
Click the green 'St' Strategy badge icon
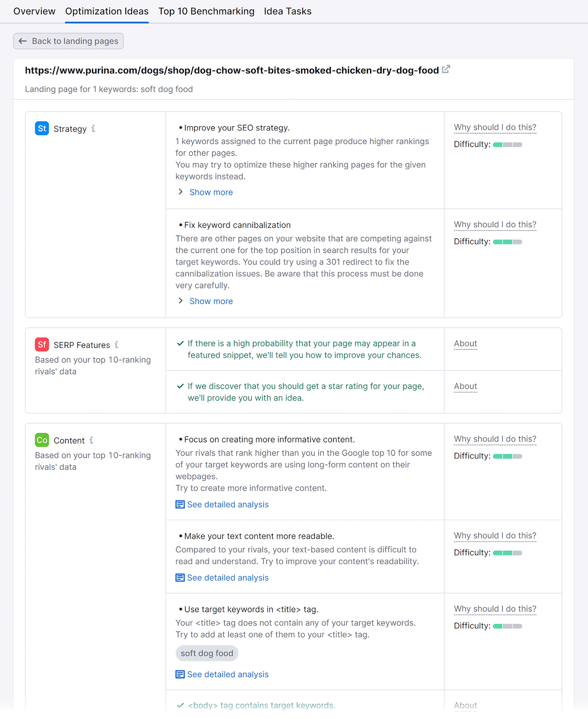point(41,128)
